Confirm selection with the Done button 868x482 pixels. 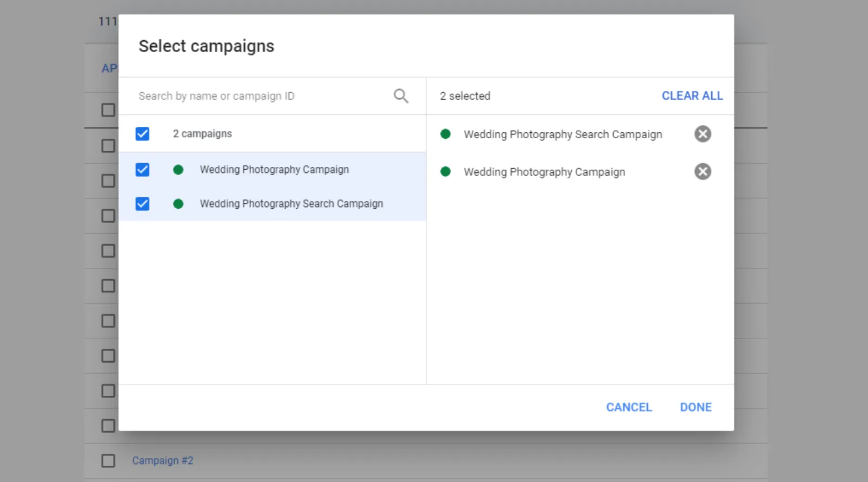tap(695, 407)
